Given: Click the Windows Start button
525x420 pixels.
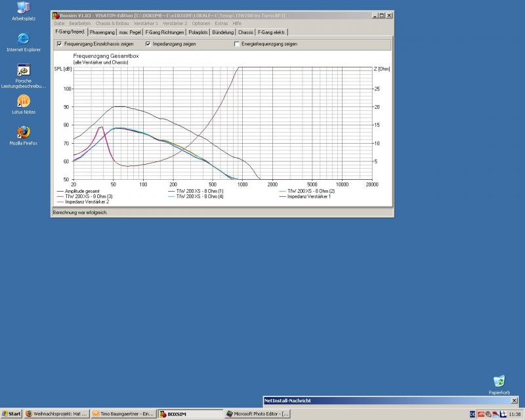Looking at the screenshot, I should coord(11,414).
